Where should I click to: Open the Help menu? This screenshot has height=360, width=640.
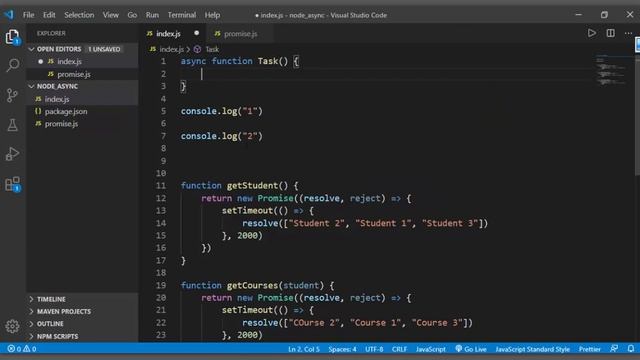pos(212,15)
